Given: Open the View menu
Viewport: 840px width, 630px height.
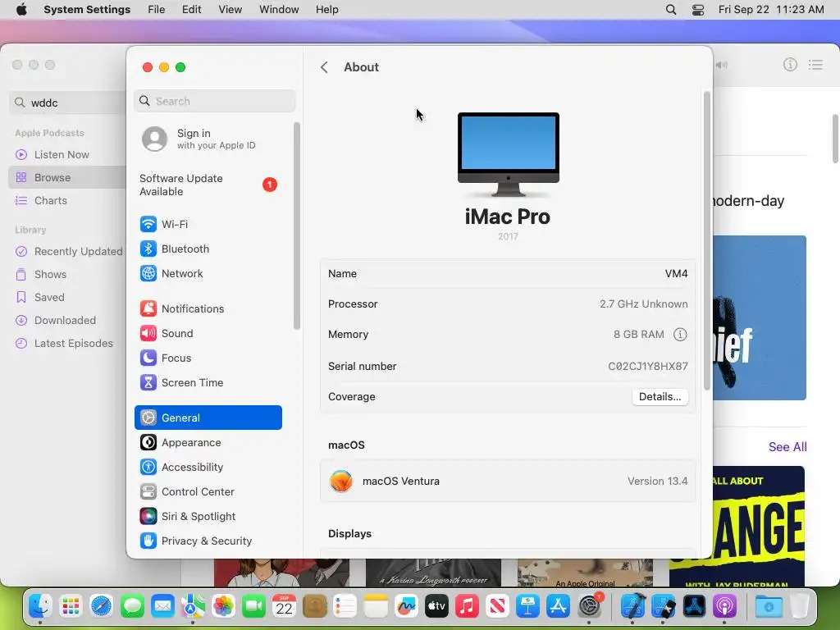Looking at the screenshot, I should [230, 10].
